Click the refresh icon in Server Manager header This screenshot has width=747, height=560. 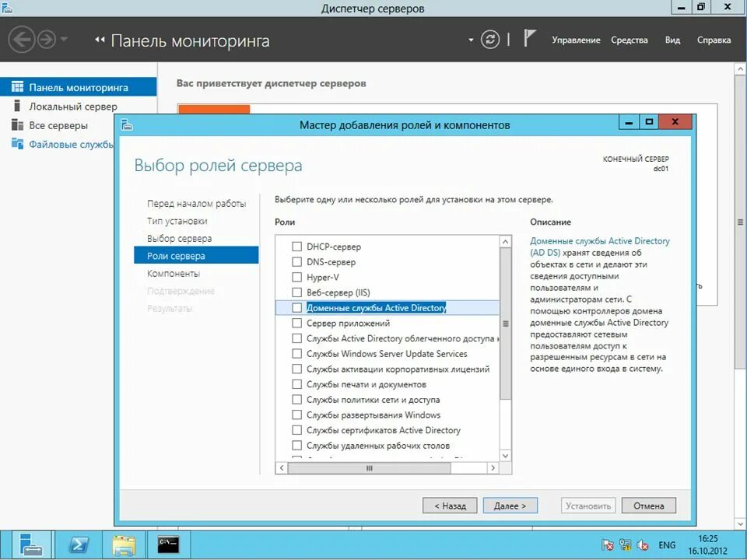pos(490,40)
